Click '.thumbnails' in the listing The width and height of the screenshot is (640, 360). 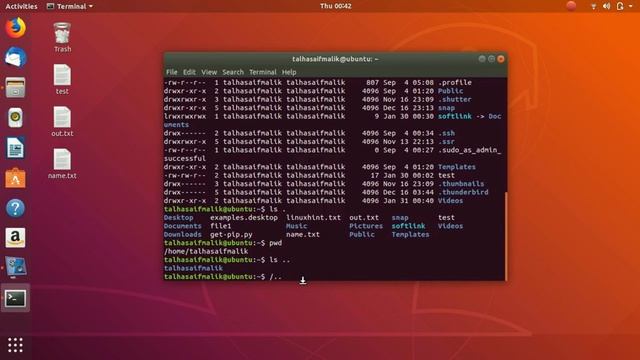(x=461, y=184)
